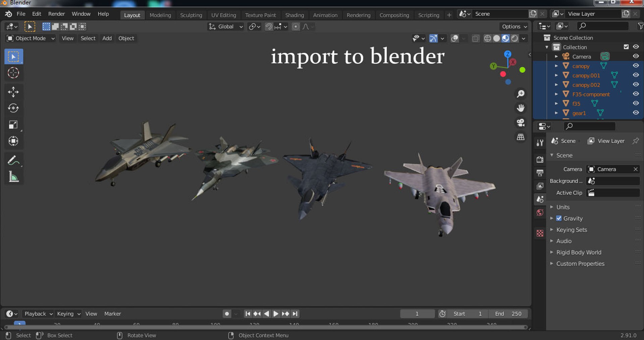Open the Object Mode dropdown

pos(31,39)
